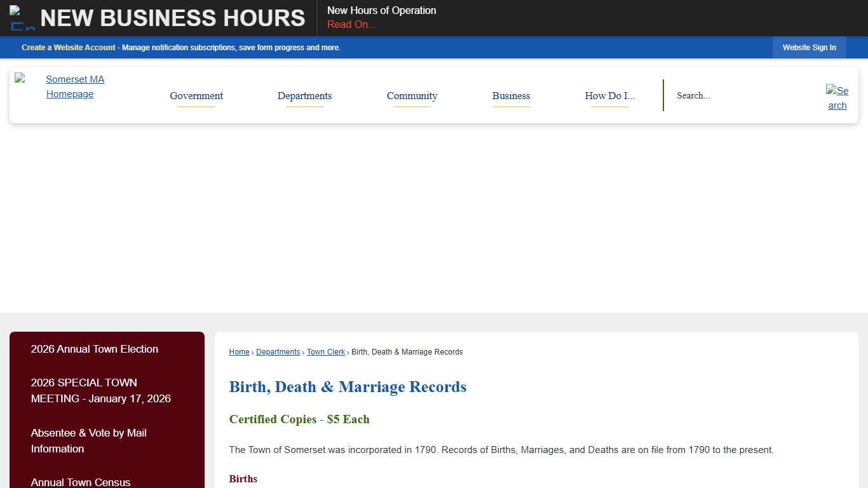This screenshot has width=868, height=488.
Task: Click the Website Sign In button
Action: (809, 47)
